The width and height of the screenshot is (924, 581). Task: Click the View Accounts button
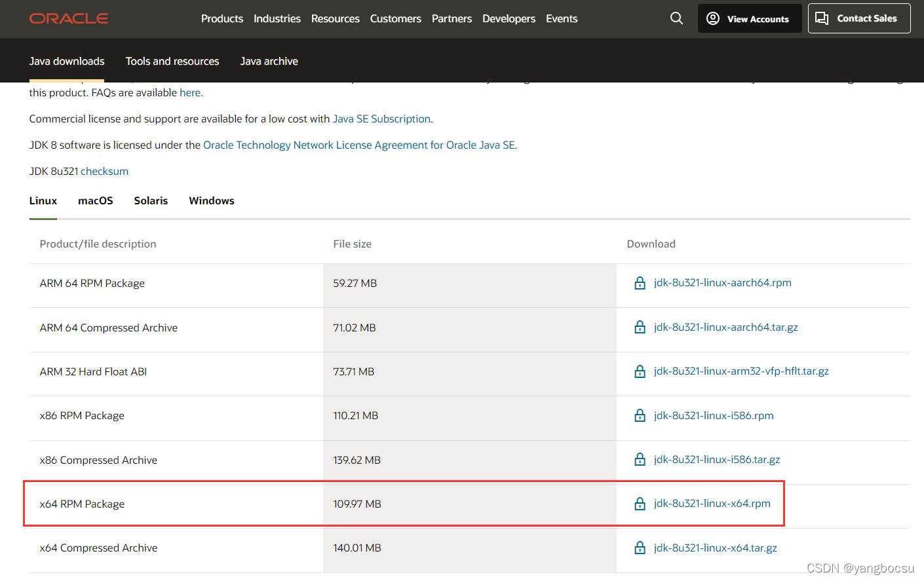(x=750, y=18)
